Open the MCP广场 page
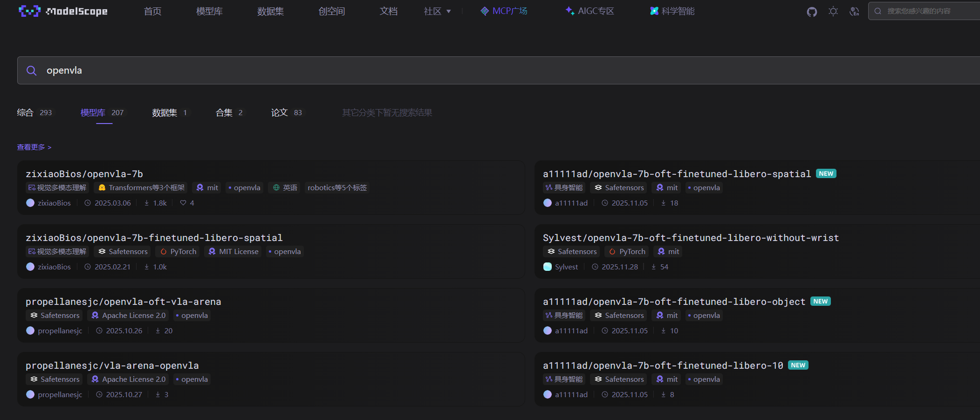 click(504, 11)
